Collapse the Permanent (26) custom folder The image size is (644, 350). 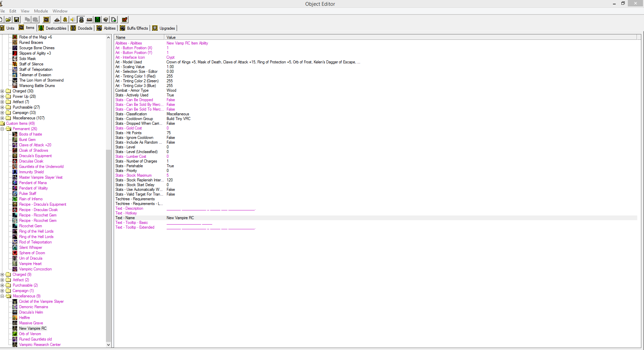pos(2,129)
